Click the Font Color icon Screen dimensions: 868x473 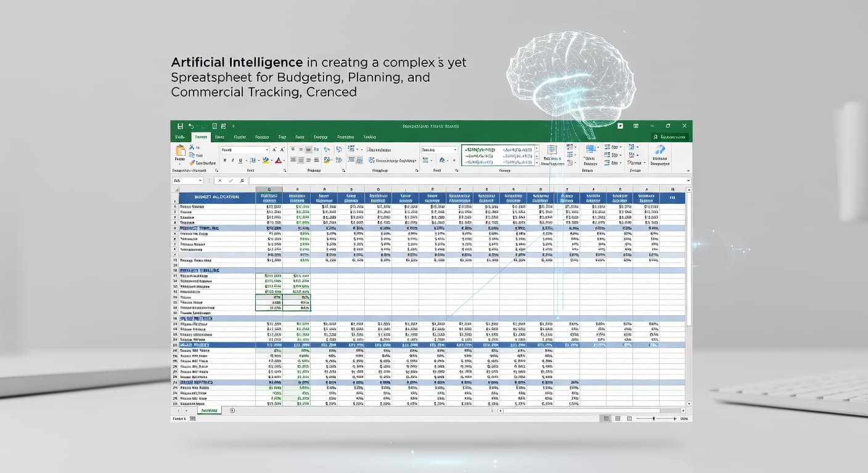click(x=279, y=161)
